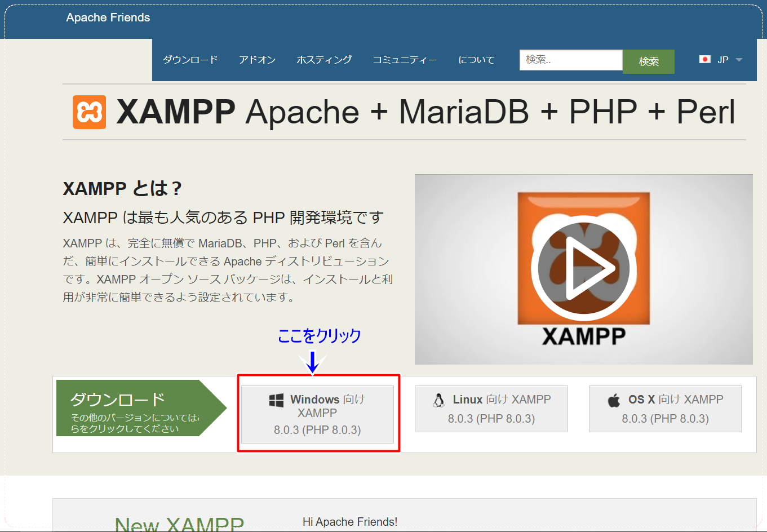Click green ダウンロード other versions banner
The image size is (767, 532).
[x=141, y=408]
